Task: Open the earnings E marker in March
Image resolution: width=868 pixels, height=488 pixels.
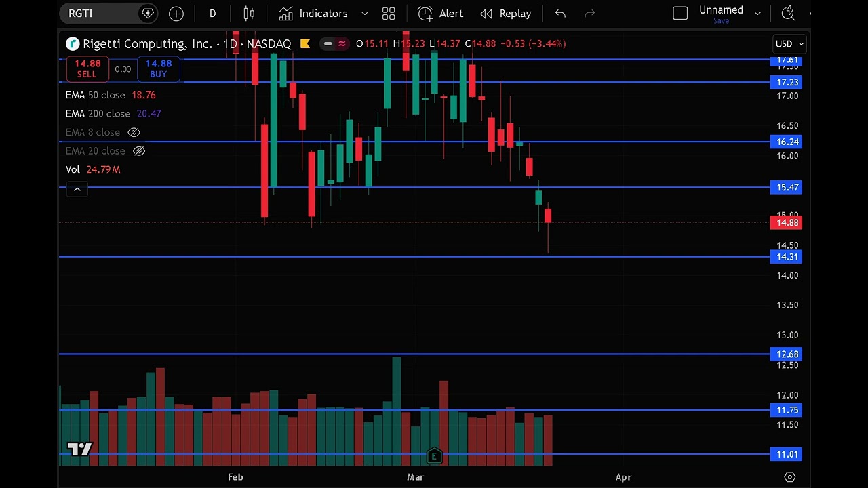Action: tap(434, 456)
